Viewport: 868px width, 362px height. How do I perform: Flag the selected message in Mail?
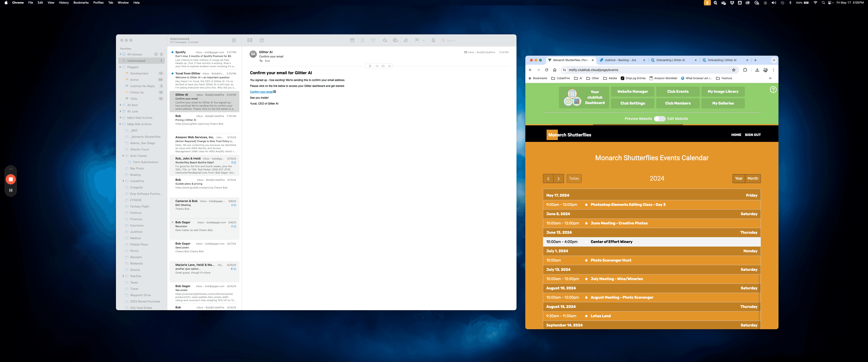click(x=417, y=40)
